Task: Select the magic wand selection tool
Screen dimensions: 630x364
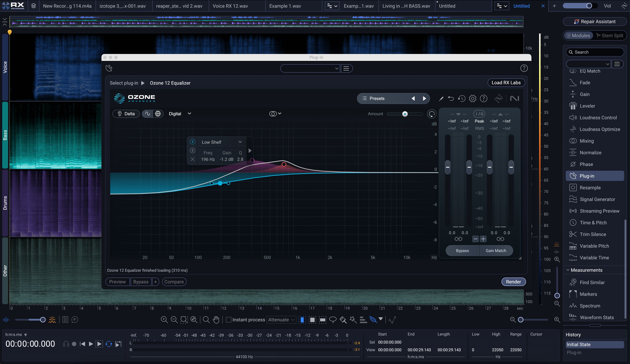Action: pyautogui.click(x=353, y=320)
